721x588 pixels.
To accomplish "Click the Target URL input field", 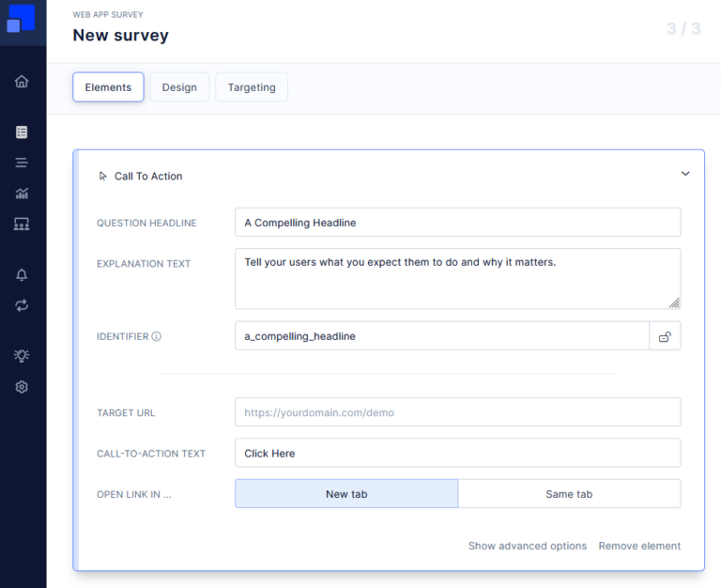I will coord(457,412).
